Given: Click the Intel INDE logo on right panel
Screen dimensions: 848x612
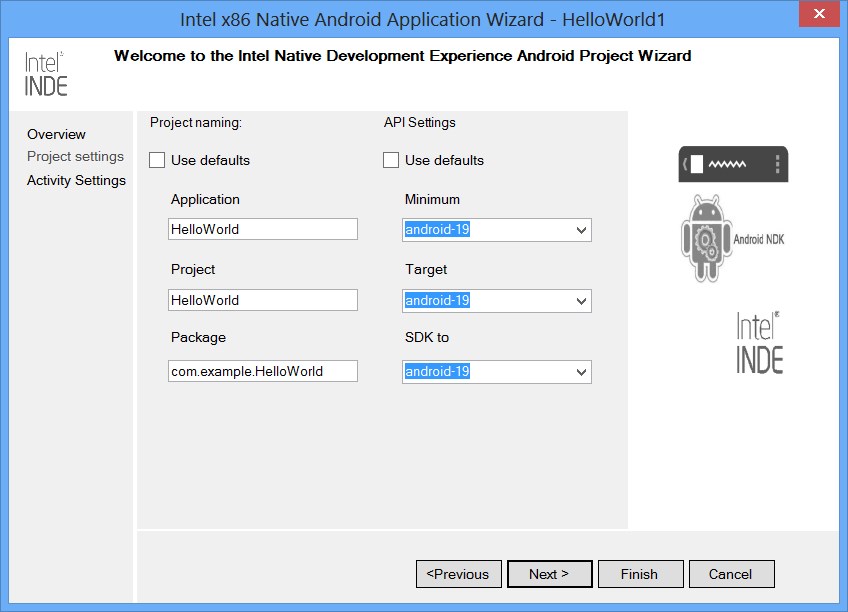Looking at the screenshot, I should (x=759, y=343).
